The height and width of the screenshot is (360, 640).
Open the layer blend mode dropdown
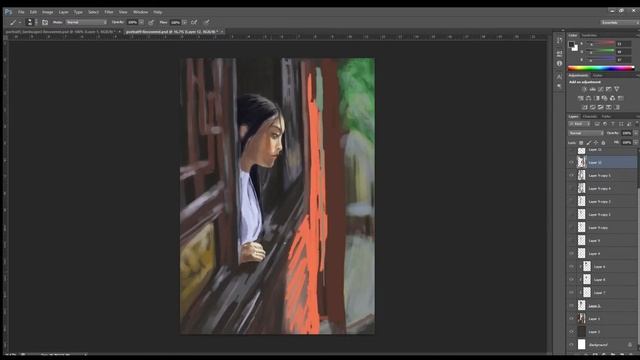pyautogui.click(x=586, y=133)
